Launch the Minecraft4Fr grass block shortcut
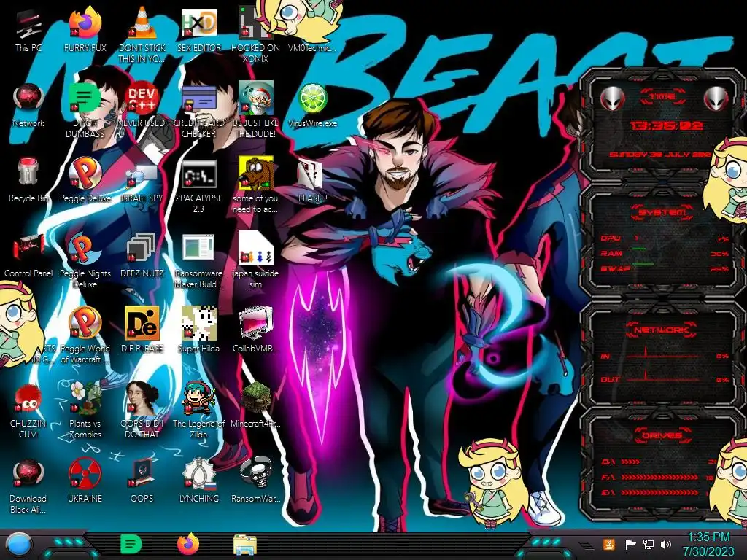This screenshot has height=560, width=747. click(x=256, y=405)
